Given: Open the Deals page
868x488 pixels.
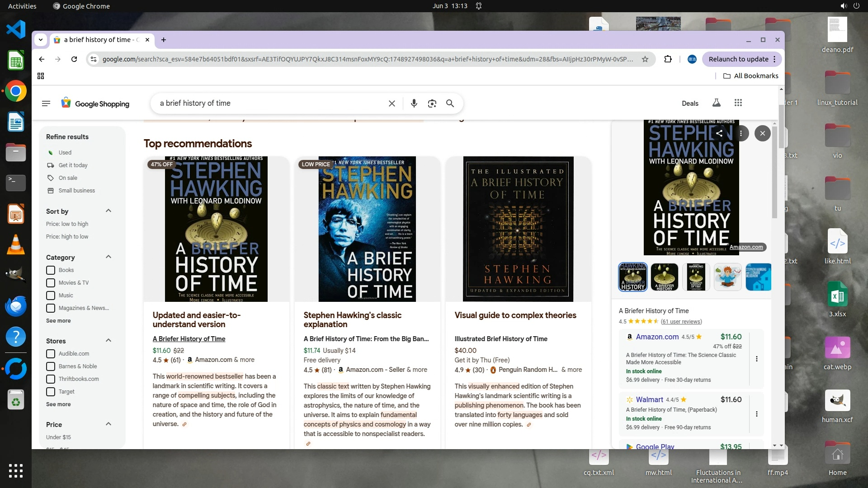Looking at the screenshot, I should (x=690, y=103).
